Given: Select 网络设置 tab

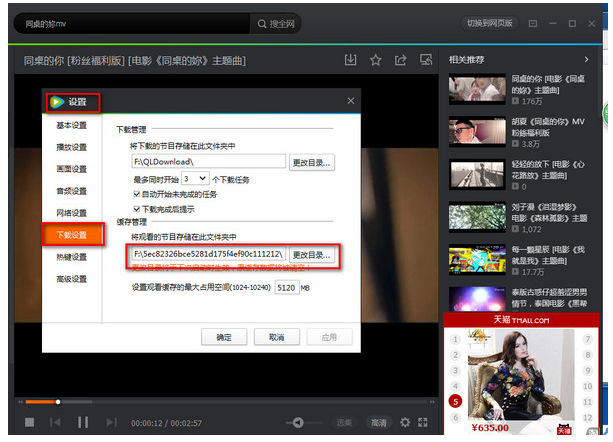Looking at the screenshot, I should [x=72, y=213].
